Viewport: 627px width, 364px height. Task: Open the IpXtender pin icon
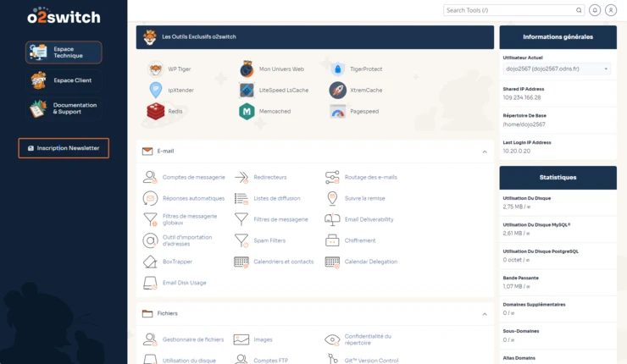[156, 90]
